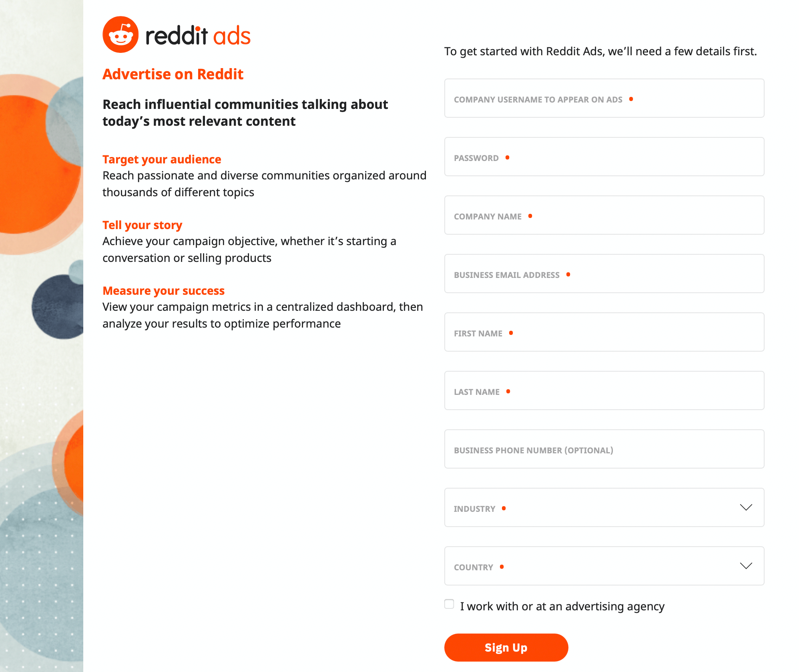The image size is (799, 672).
Task: Enable the Industry required field checkbox
Action: [x=504, y=508]
